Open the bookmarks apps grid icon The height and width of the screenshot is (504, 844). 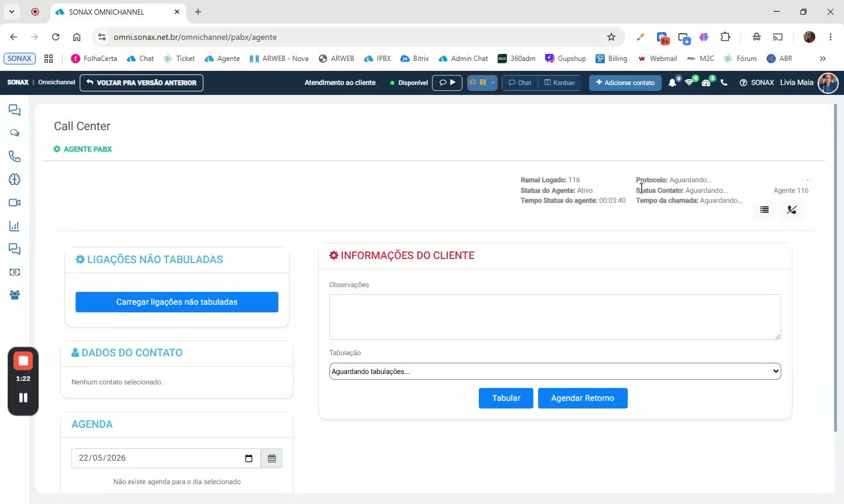pos(49,59)
